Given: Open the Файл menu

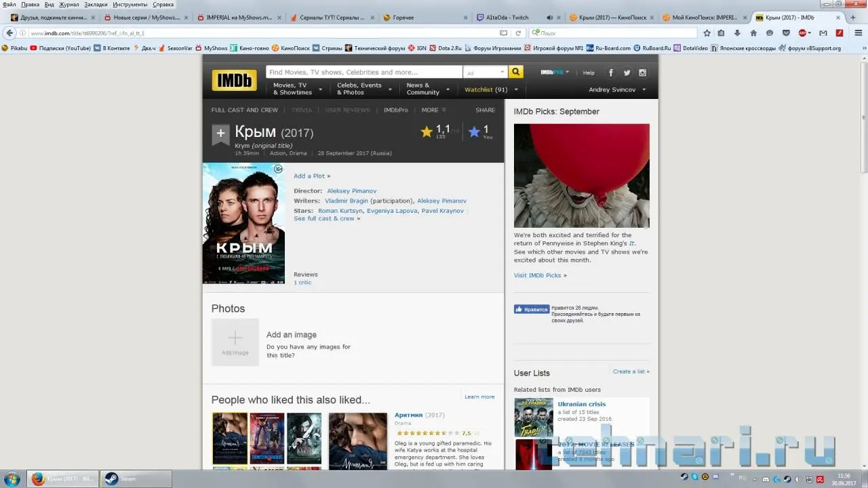Looking at the screenshot, I should click(9, 5).
